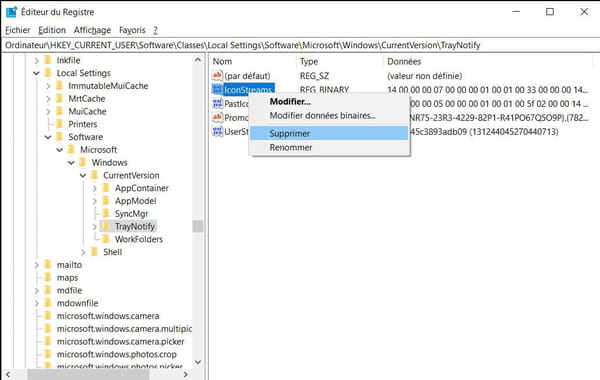Select the microsoft.windows.camera key
This screenshot has height=380, width=600.
click(108, 316)
